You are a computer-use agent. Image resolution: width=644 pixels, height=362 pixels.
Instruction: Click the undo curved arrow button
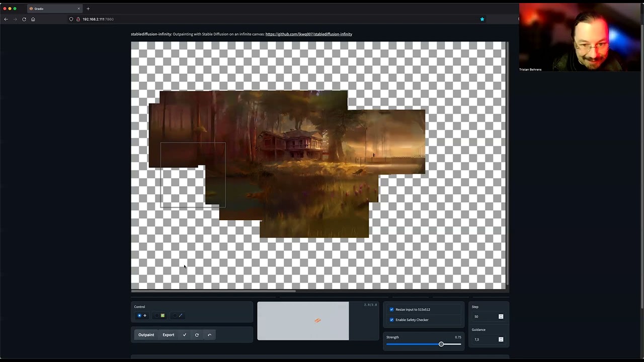coord(209,335)
